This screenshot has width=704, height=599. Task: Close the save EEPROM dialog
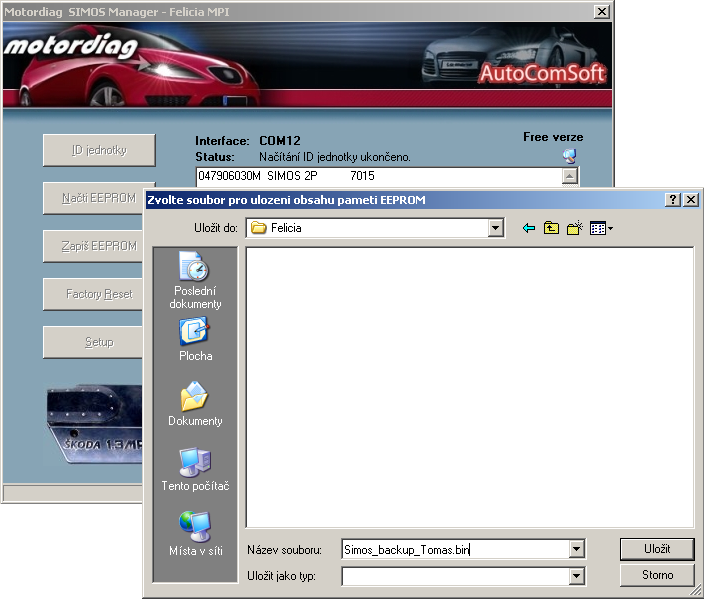coord(690,200)
